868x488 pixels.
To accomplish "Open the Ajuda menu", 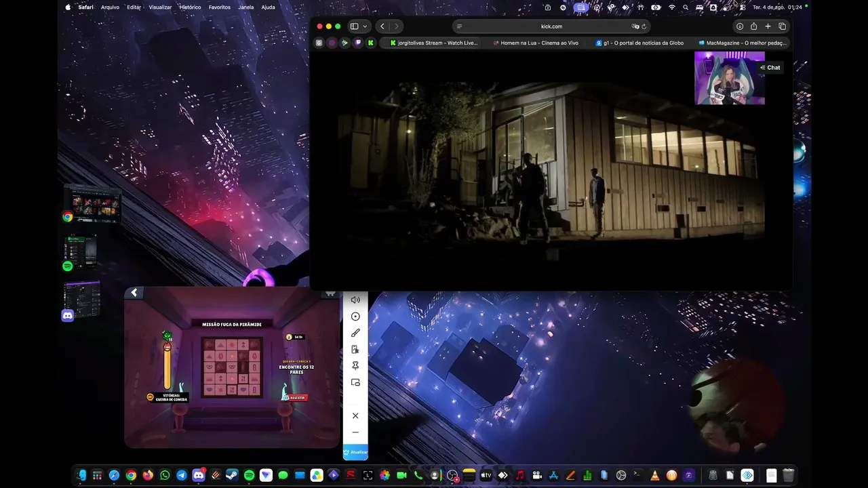I will (x=268, y=7).
